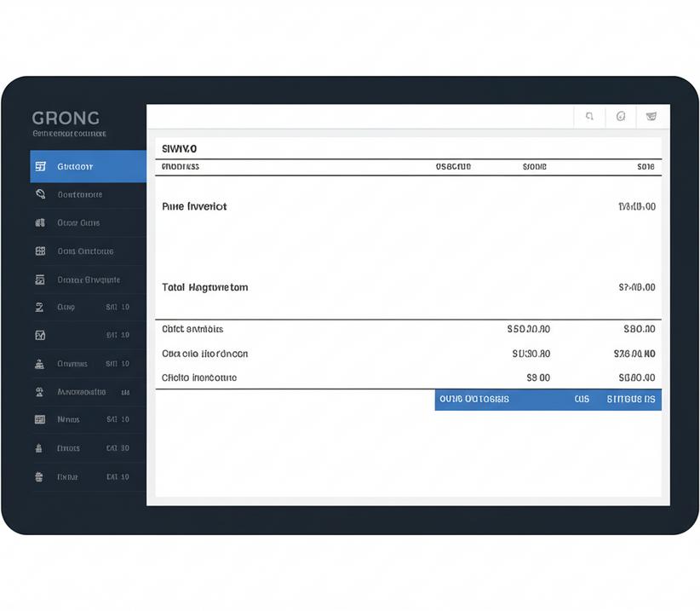This screenshot has width=700, height=611.
Task: Click the magnifier icon in the top toolbar
Action: [589, 117]
